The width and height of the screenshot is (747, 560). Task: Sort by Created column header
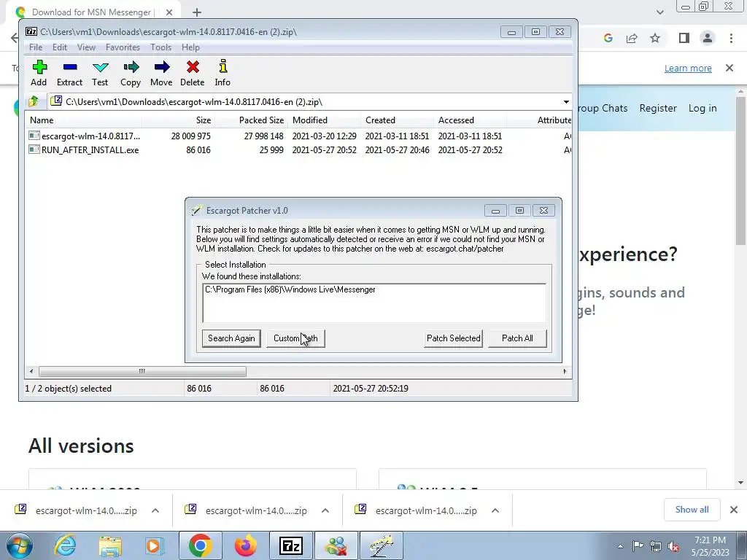(x=397, y=120)
